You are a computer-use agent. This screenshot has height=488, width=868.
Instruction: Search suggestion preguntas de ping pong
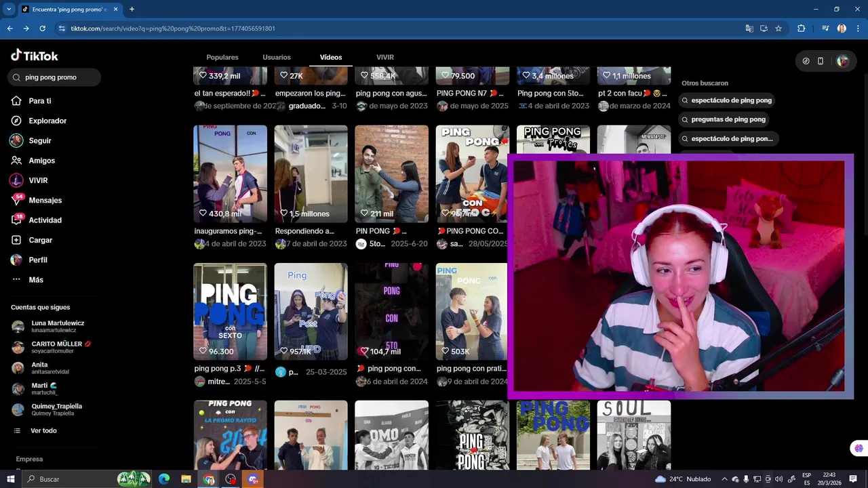724,119
